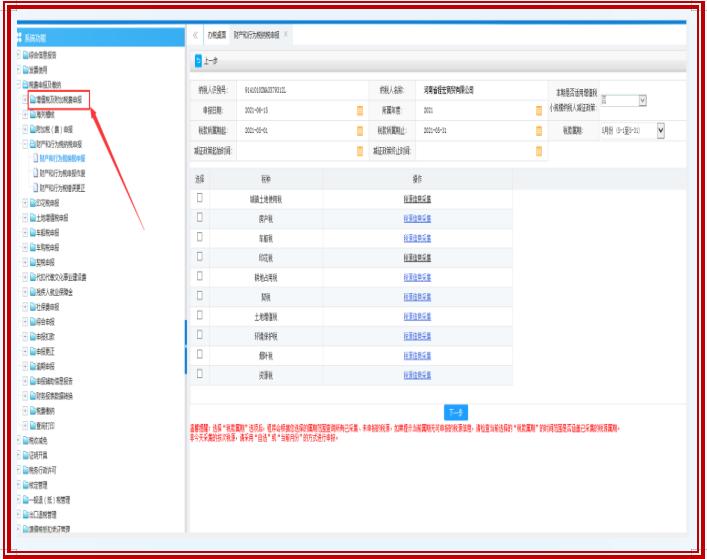Expand the 残疾人就业保障金 tree node
The width and height of the screenshot is (707, 559).
click(x=25, y=292)
